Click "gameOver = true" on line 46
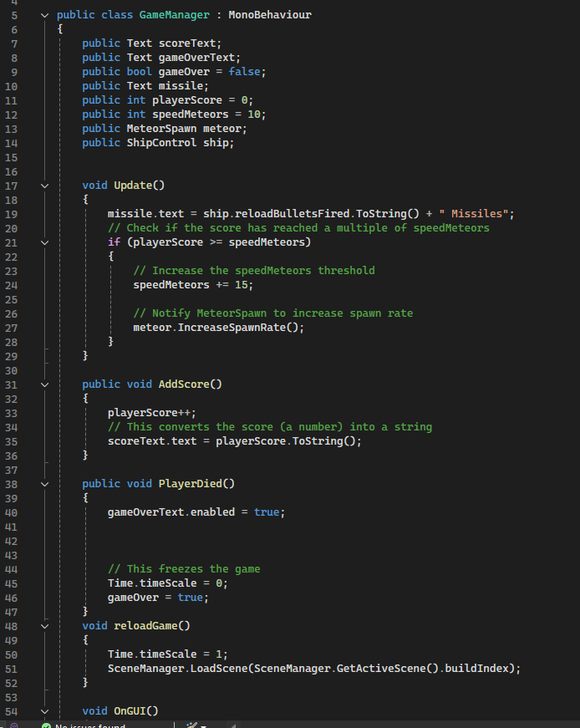 pos(155,598)
